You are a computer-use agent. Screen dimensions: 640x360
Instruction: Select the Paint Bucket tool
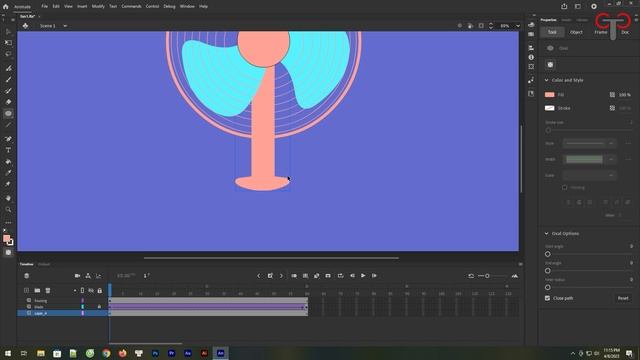point(8,162)
